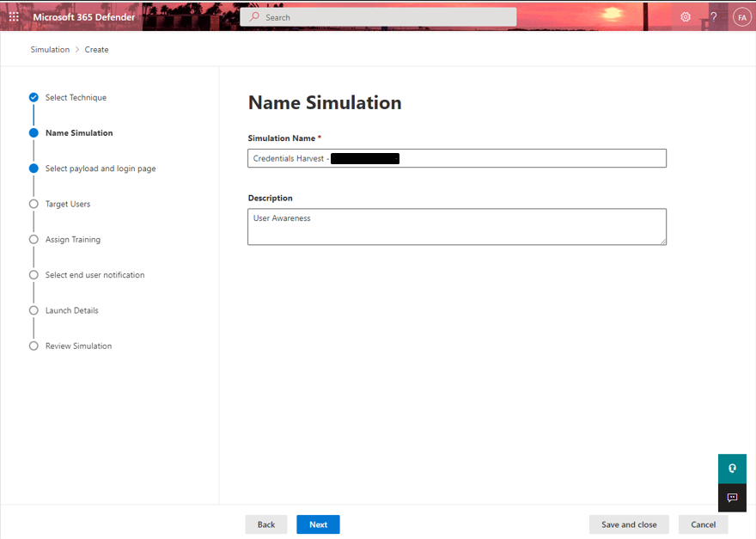The image size is (756, 539).
Task: Click the Simulation Name input field
Action: [456, 158]
